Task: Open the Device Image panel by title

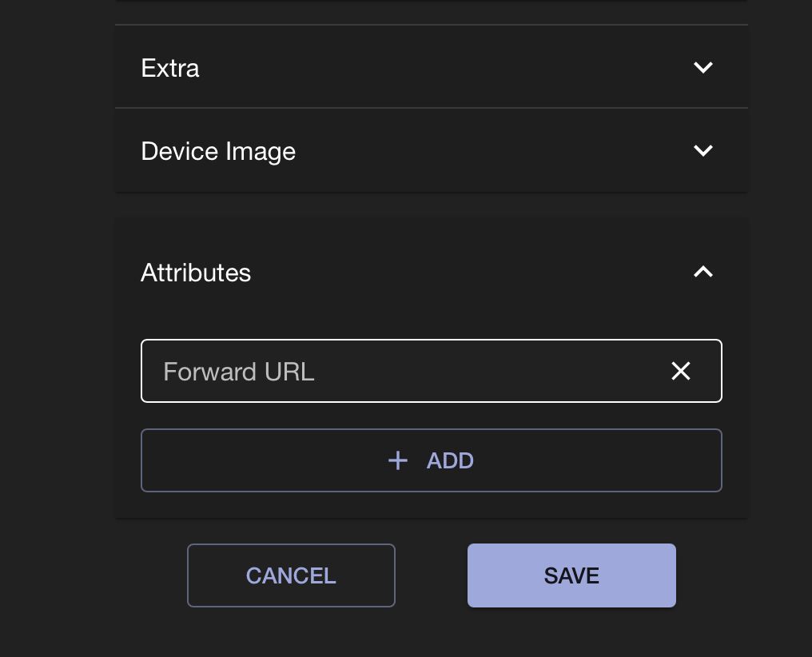Action: (x=218, y=151)
